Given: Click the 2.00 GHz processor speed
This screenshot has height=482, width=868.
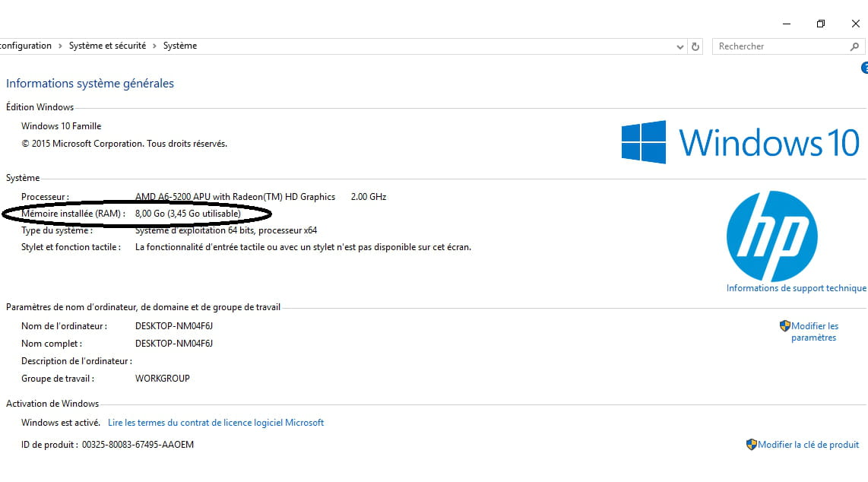Looking at the screenshot, I should click(x=369, y=196).
